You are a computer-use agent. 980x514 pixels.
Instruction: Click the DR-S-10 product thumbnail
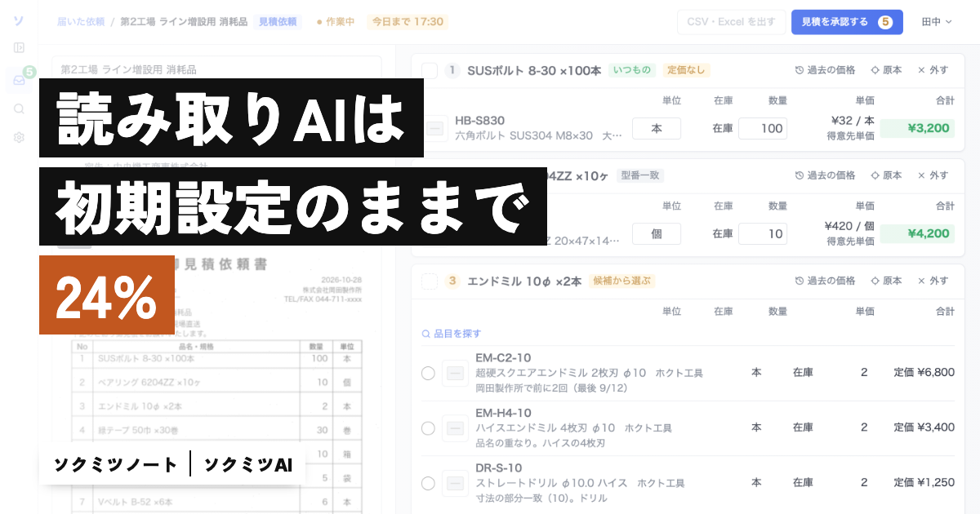(455, 483)
